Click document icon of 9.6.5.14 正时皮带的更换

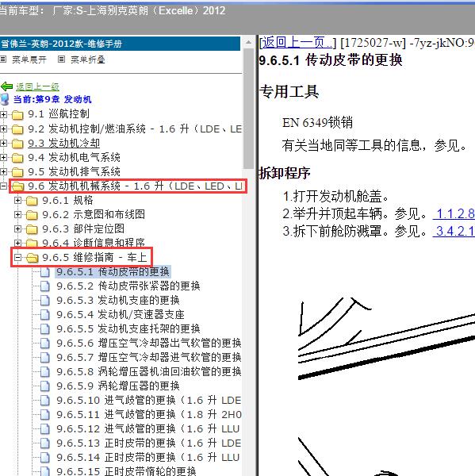pos(45,458)
